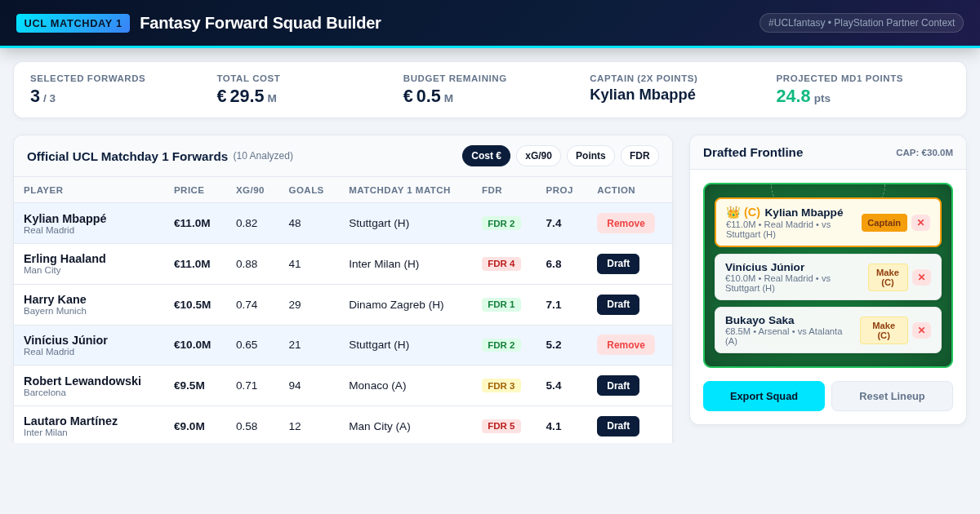Sort forwards by FDR

(639, 156)
